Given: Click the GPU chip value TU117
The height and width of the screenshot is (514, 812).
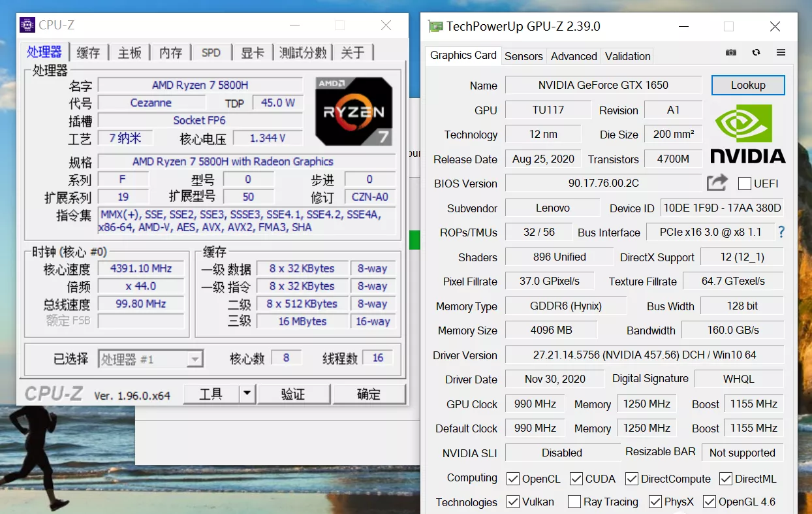Looking at the screenshot, I should click(x=548, y=110).
